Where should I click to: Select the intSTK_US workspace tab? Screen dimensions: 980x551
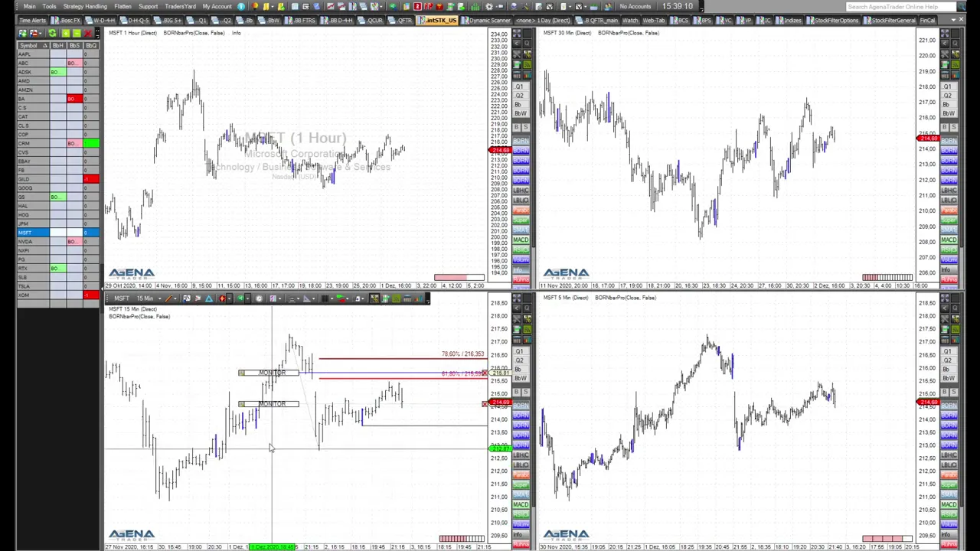point(437,20)
